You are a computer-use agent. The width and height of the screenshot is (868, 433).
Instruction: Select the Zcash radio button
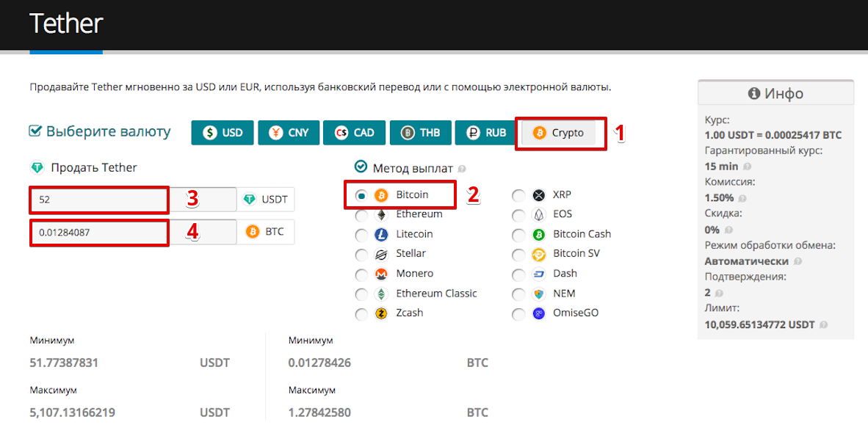click(x=361, y=314)
